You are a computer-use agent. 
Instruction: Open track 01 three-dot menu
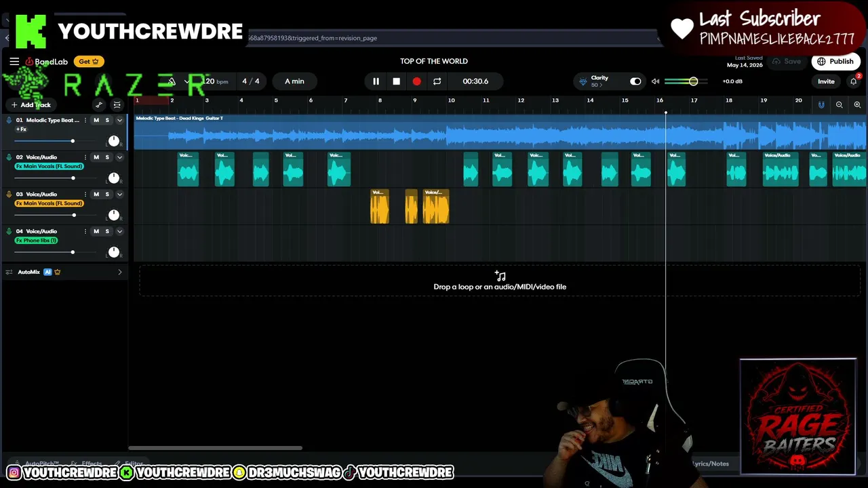pyautogui.click(x=85, y=121)
